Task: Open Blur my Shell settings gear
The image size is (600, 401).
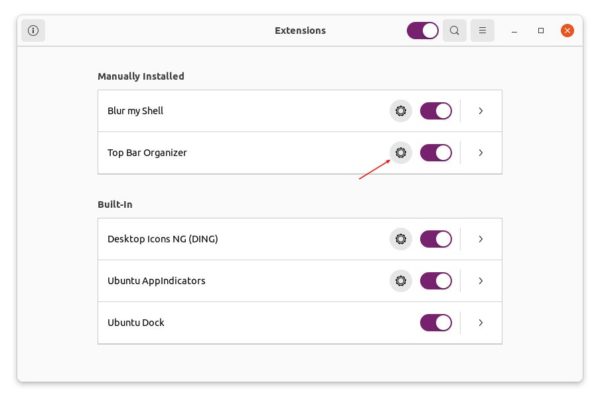Action: click(400, 111)
